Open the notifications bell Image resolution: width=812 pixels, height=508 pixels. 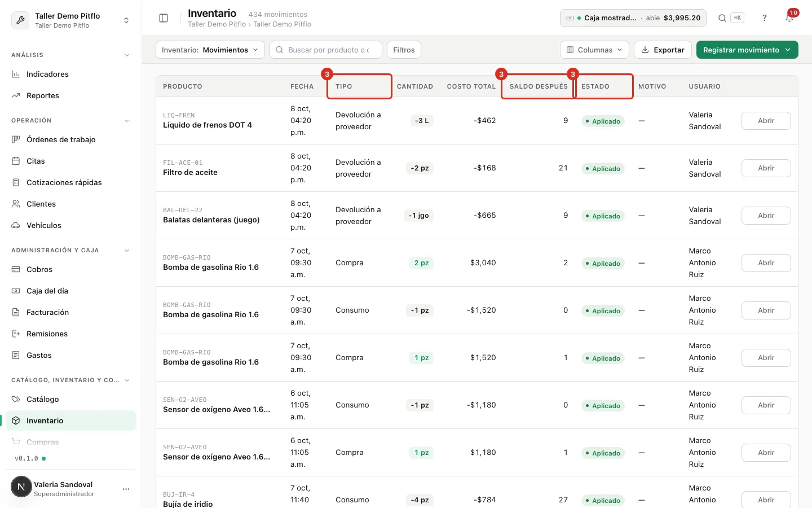[789, 18]
